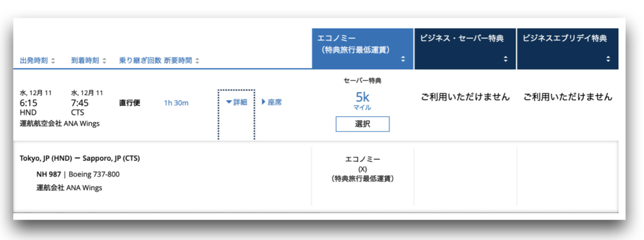Image resolution: width=644 pixels, height=240 pixels.
Task: Collapse the 詳細 flight details
Action: [236, 103]
